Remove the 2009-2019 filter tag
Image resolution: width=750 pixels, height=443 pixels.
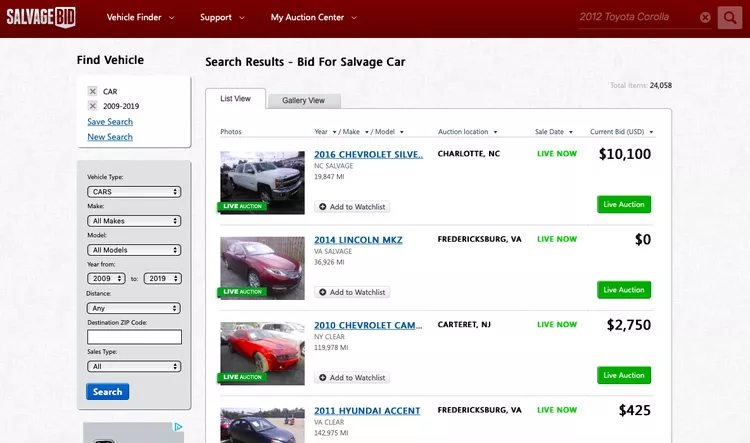(93, 106)
